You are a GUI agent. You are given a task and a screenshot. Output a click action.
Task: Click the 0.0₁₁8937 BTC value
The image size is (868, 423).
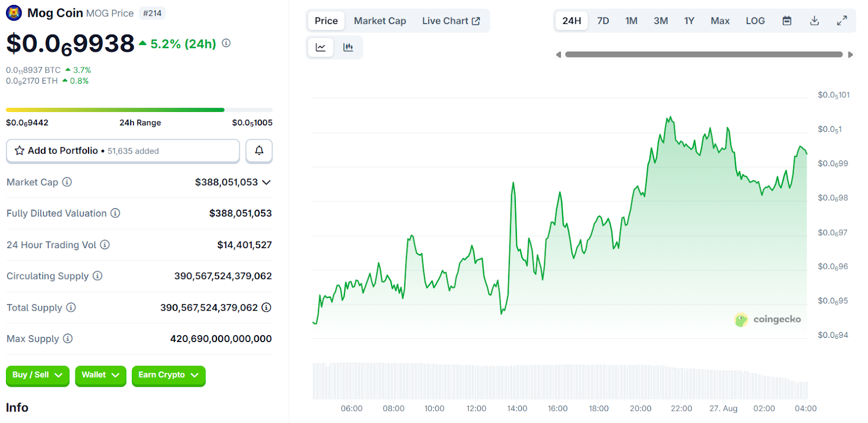(33, 70)
